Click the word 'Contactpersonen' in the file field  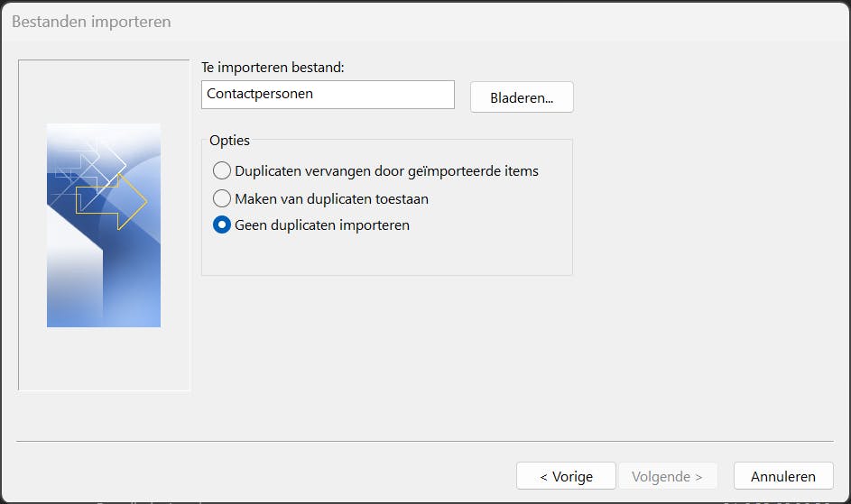coord(260,94)
